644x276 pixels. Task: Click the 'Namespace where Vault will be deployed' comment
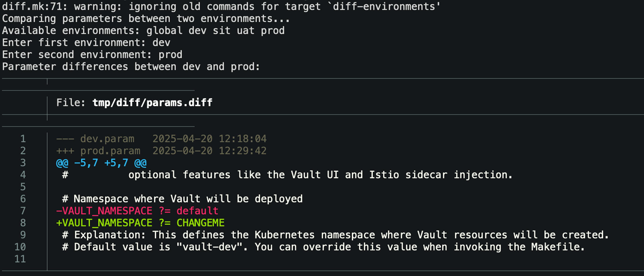click(x=182, y=199)
